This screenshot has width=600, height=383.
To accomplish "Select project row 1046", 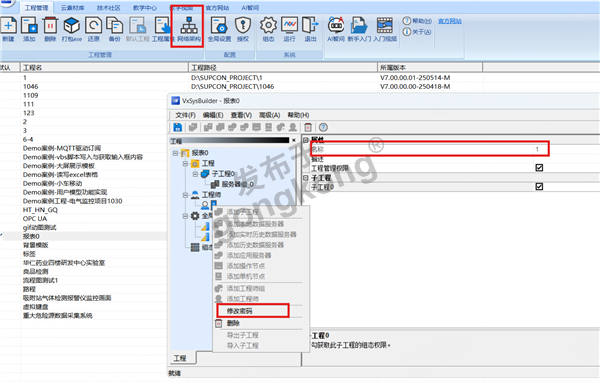I will pos(31,86).
